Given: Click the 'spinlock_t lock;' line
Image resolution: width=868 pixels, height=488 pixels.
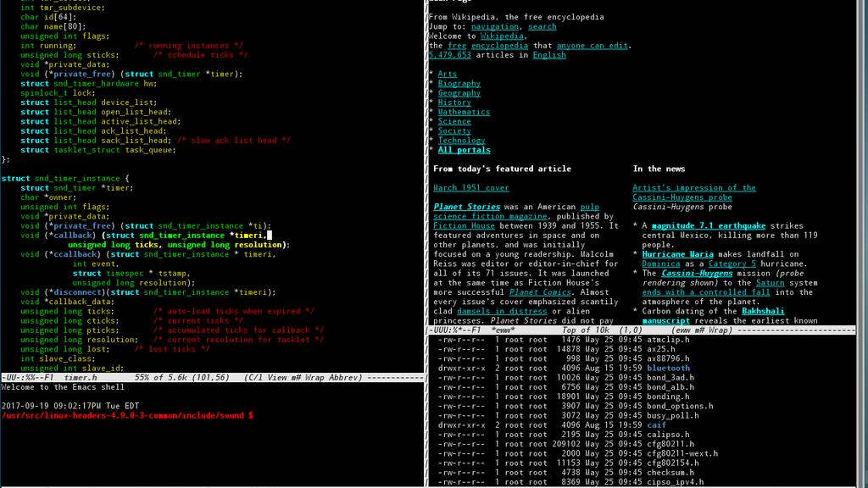Looking at the screenshot, I should click(x=58, y=93).
